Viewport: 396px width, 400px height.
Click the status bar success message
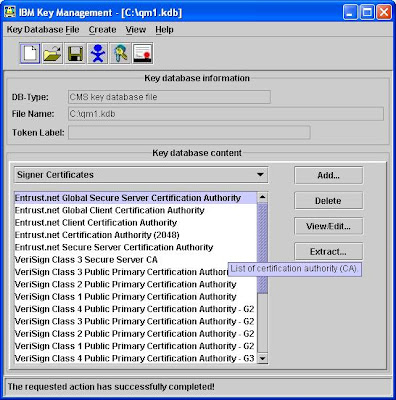[111, 387]
